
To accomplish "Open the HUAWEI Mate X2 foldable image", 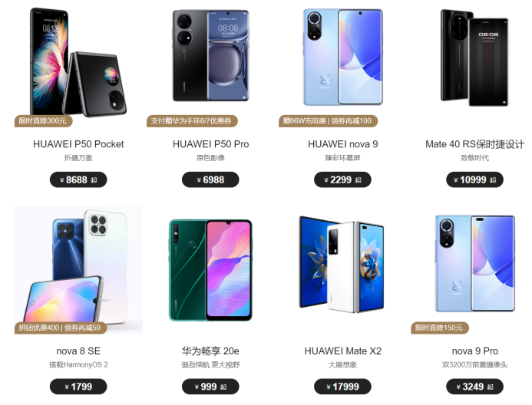I will point(342,265).
